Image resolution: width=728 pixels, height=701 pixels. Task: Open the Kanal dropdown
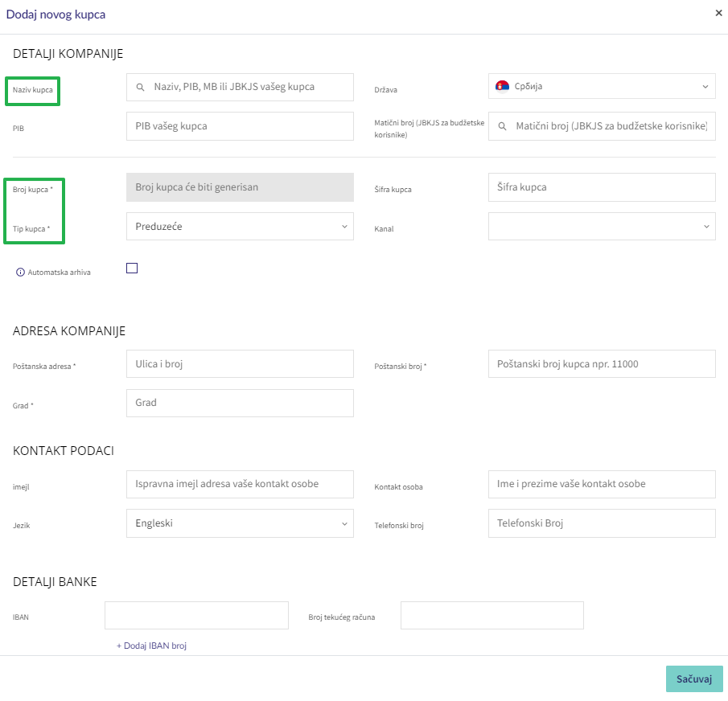[x=602, y=227]
